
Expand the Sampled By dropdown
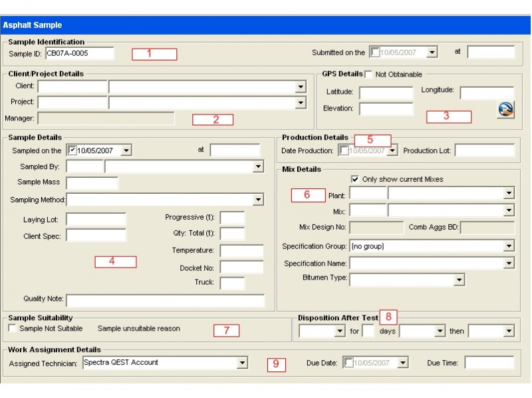(259, 166)
